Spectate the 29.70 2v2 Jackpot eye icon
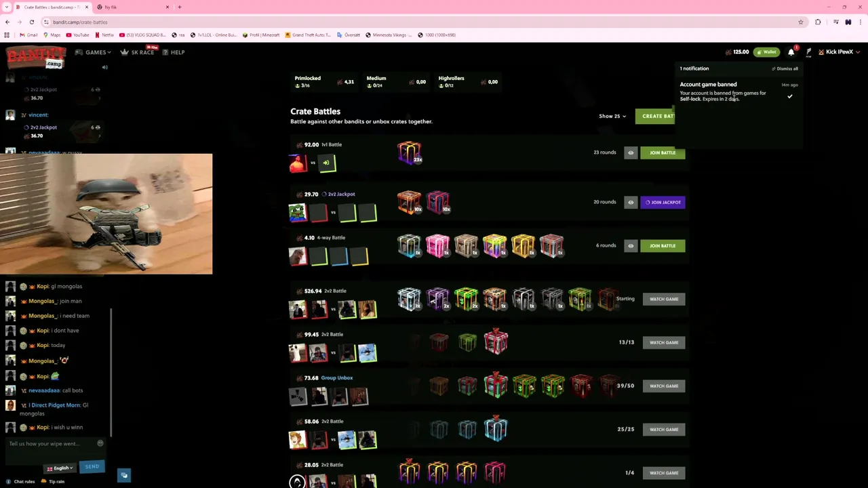 point(631,202)
